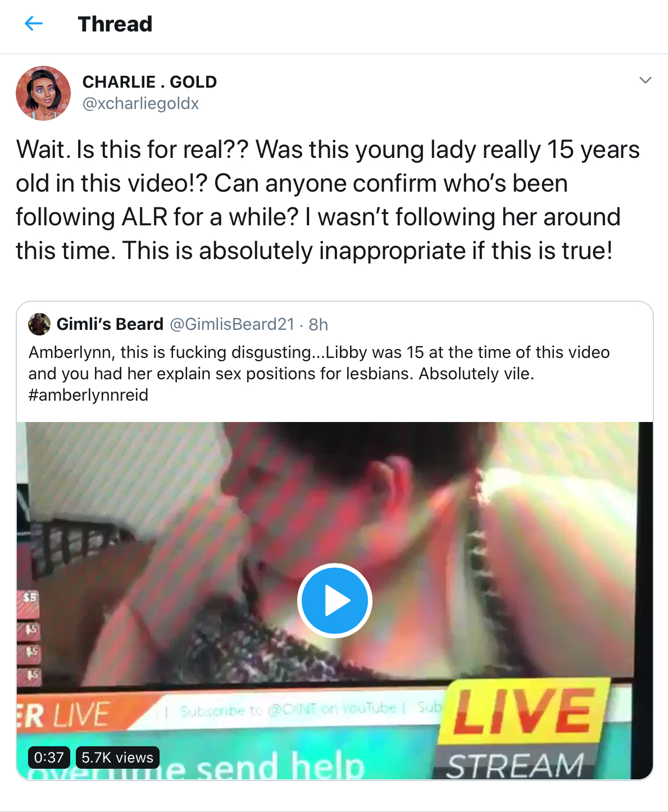Open Gimli's Beard small avatar
668x812 pixels.
[39, 324]
